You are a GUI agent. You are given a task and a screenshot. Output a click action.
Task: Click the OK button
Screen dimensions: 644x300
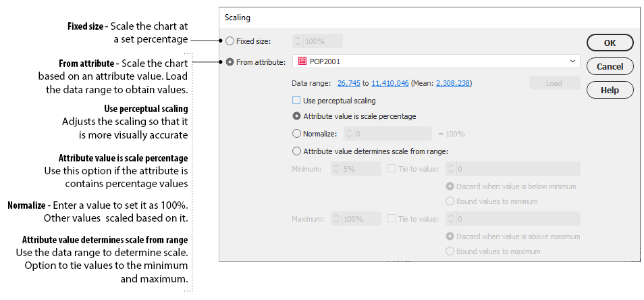click(610, 43)
